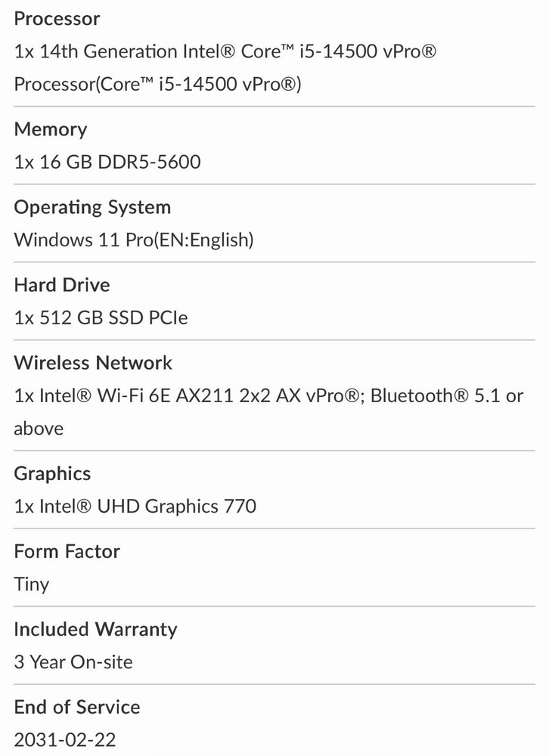This screenshot has width=549, height=756.
Task: Click the Processor(Core i5-14500 vPro) line
Action: 157,84
